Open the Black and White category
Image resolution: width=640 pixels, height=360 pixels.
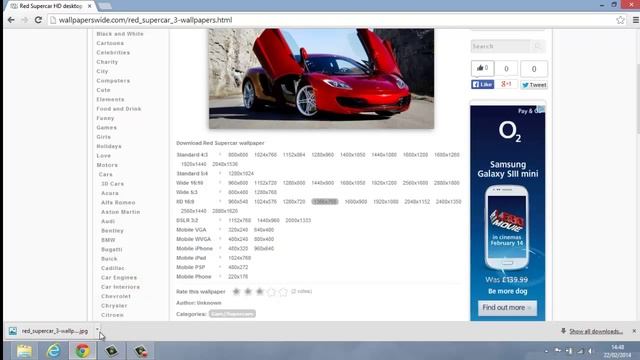pos(120,34)
